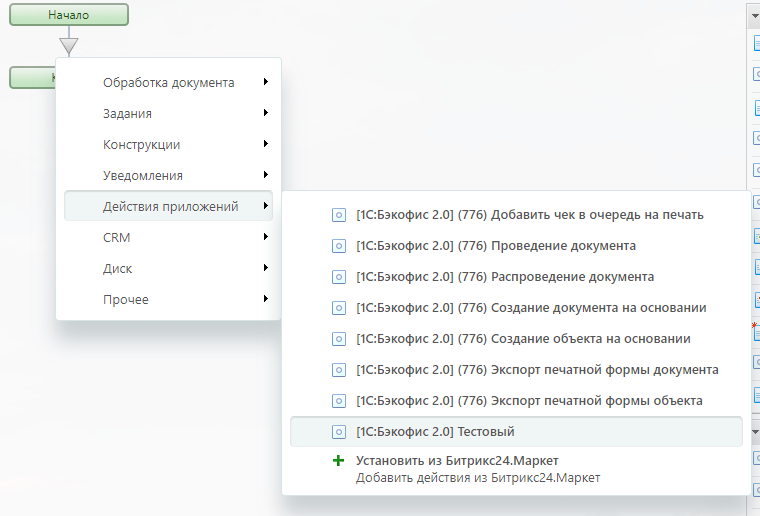Expand the arrow next to "Конструкции"
This screenshot has height=516, width=760.
266,143
